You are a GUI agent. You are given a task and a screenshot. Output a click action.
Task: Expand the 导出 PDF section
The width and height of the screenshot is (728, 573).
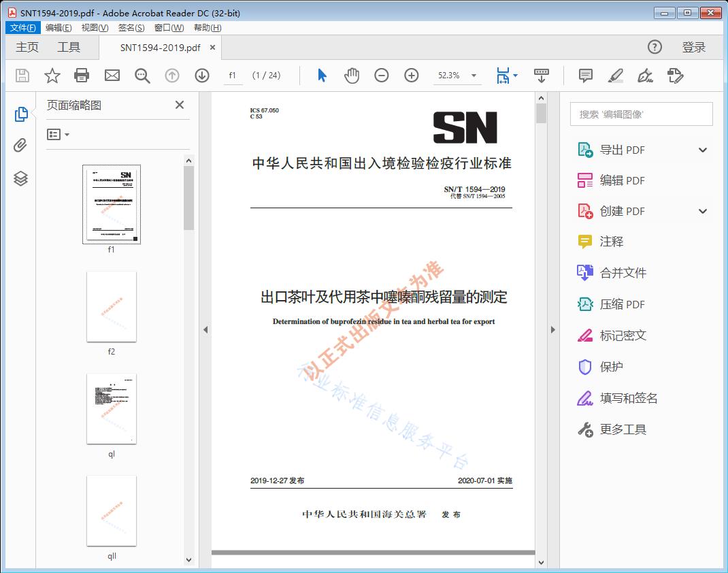[x=703, y=150]
